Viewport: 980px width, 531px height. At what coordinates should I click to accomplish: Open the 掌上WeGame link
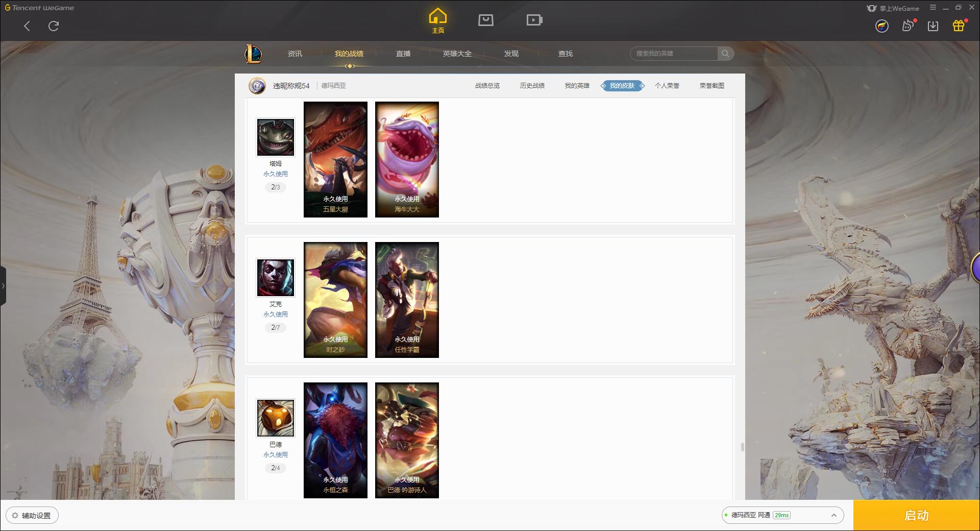coord(893,8)
